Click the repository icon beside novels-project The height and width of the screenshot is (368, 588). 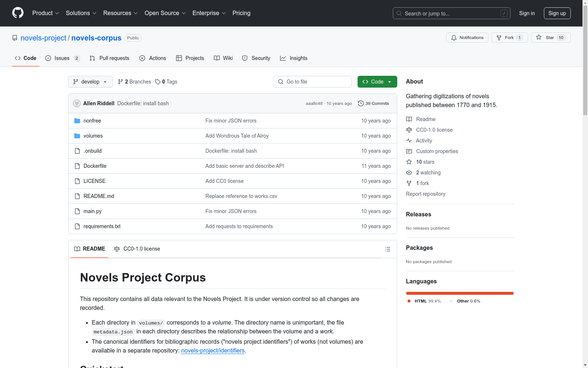pos(15,38)
